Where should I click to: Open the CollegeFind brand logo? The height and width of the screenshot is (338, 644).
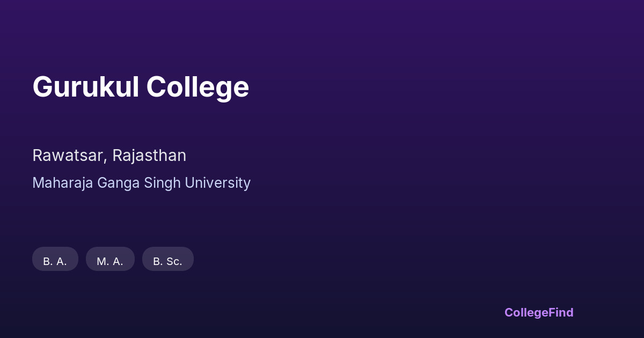(x=538, y=312)
